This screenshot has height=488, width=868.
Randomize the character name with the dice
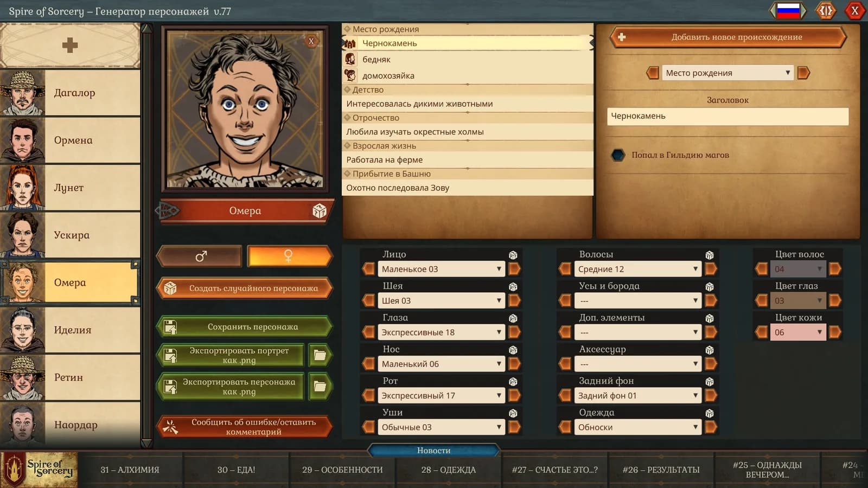coord(320,211)
